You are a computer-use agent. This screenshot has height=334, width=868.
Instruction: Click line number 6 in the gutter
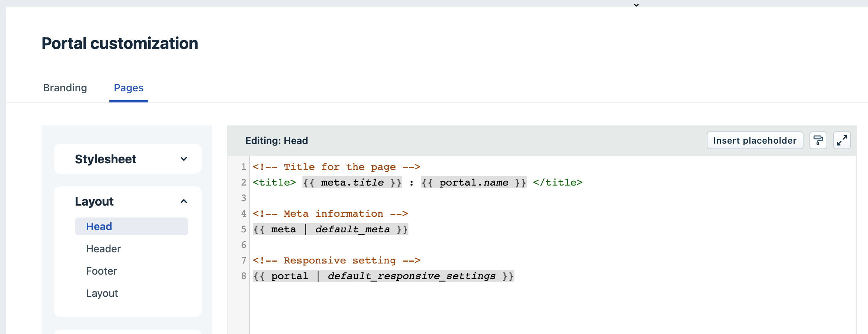[x=243, y=245]
